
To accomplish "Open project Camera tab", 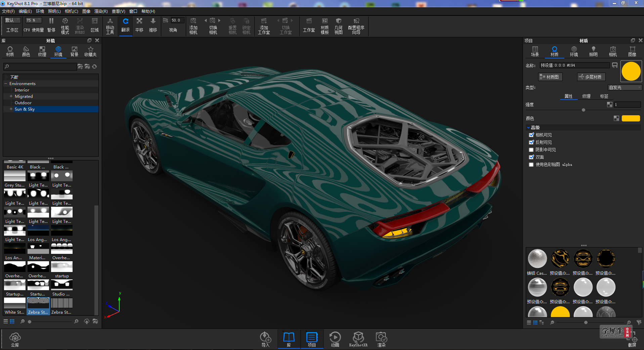I will (613, 52).
